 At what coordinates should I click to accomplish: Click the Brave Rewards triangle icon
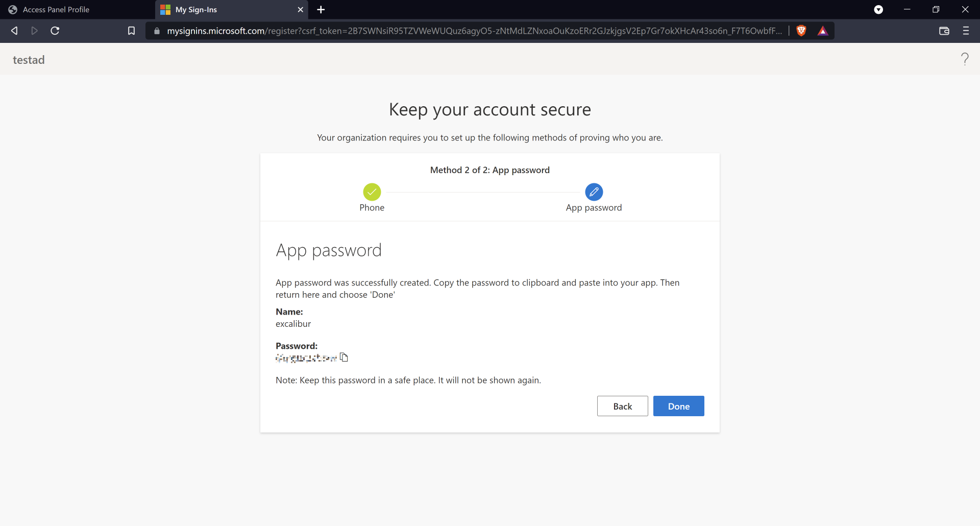tap(822, 31)
